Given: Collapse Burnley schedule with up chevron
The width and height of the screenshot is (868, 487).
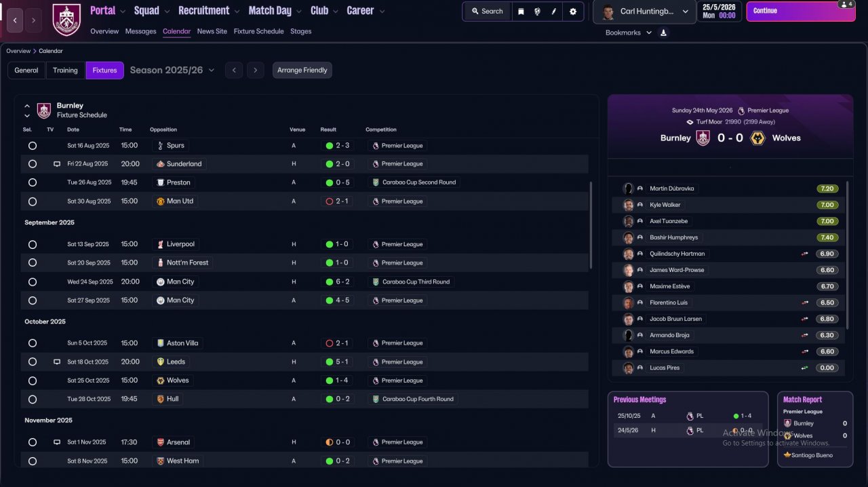Looking at the screenshot, I should (x=27, y=106).
